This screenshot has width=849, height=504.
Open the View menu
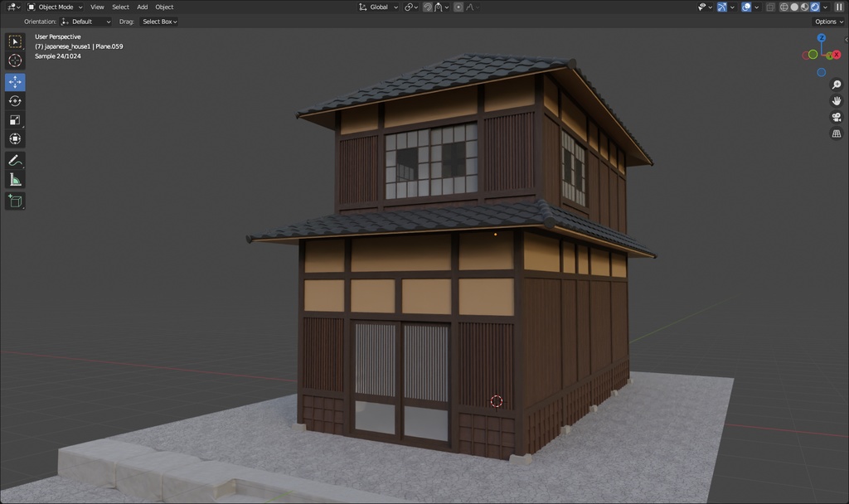(97, 7)
